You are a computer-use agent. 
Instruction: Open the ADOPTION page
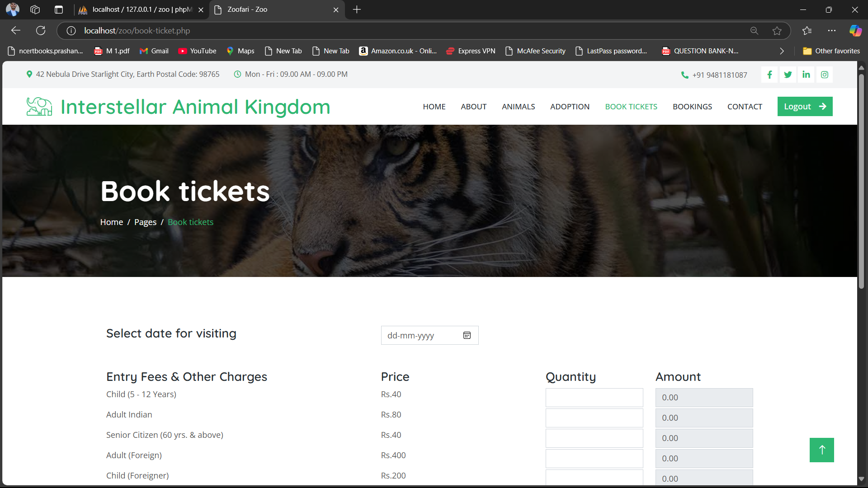point(570,107)
